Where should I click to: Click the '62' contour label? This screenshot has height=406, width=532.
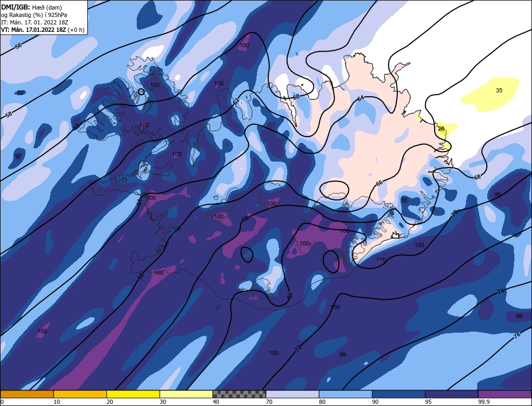(236, 101)
